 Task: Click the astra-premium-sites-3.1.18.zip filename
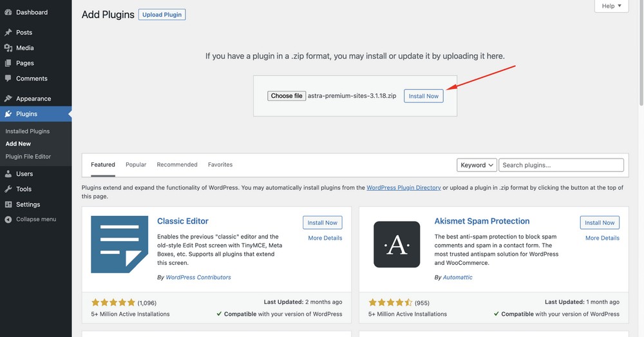352,96
